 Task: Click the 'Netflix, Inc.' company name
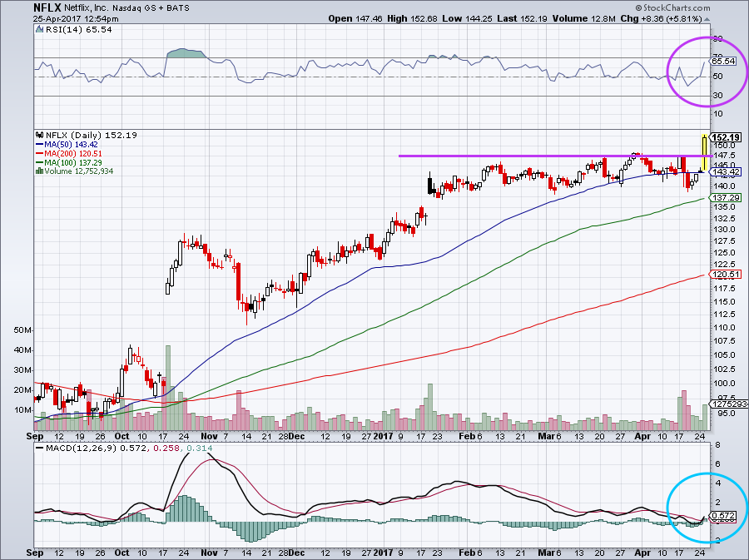[x=86, y=8]
